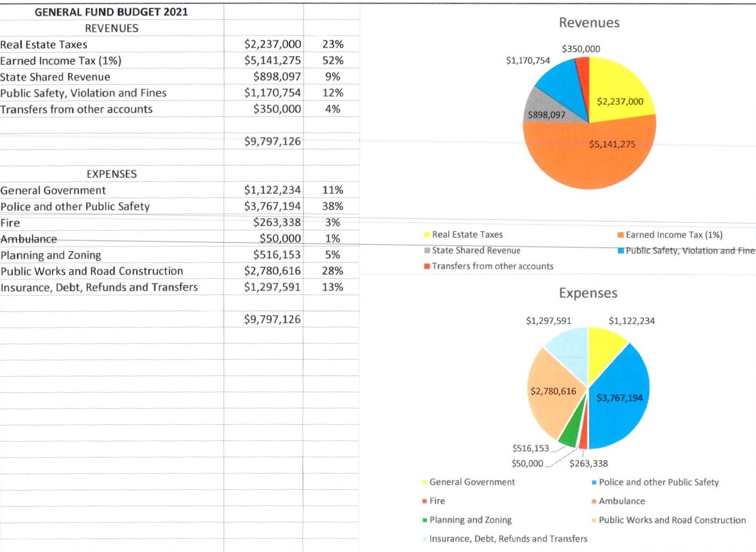756x552 pixels.
Task: Click the orange Earned Income Tax legend marker
Action: tap(621, 235)
